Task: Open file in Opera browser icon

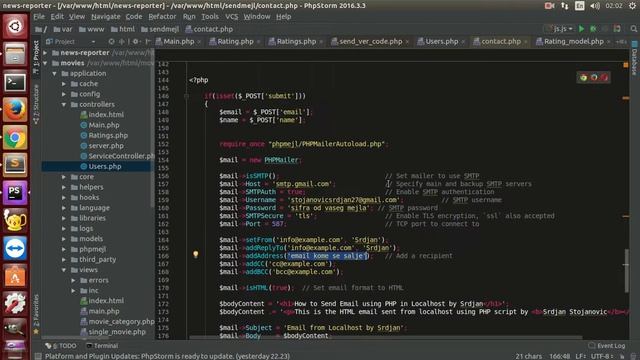Action: (x=604, y=78)
